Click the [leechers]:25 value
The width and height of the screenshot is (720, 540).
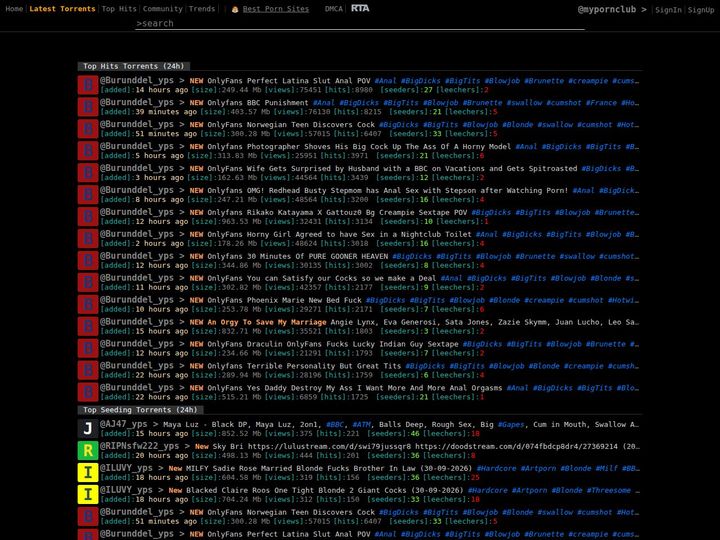coord(451,478)
